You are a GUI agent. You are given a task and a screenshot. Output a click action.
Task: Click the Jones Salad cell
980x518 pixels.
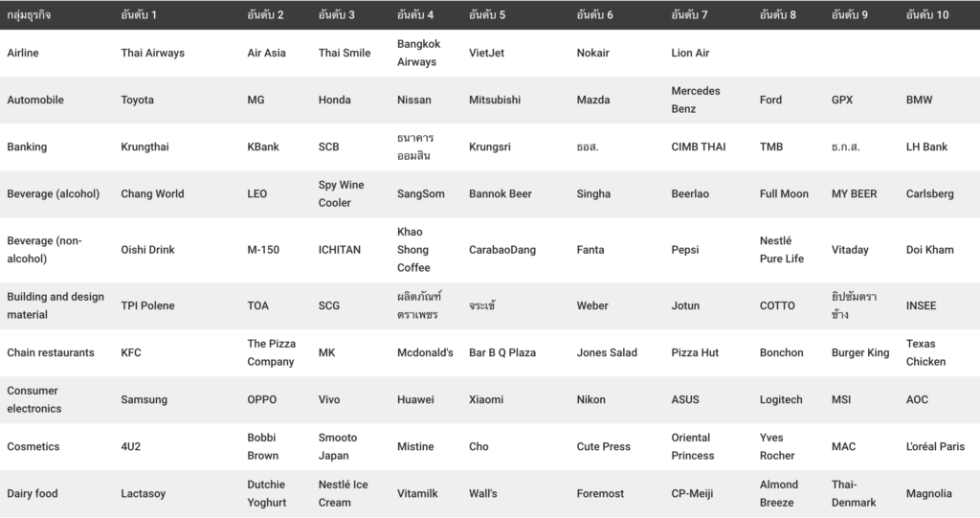tap(607, 352)
